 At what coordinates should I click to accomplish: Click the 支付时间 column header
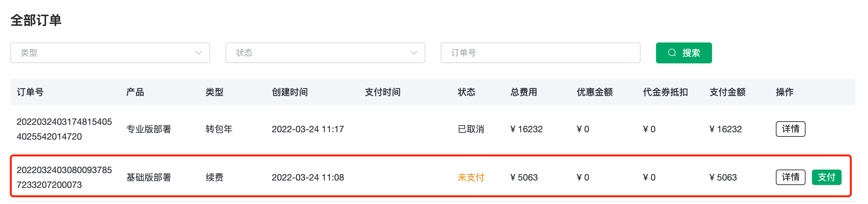tap(382, 92)
